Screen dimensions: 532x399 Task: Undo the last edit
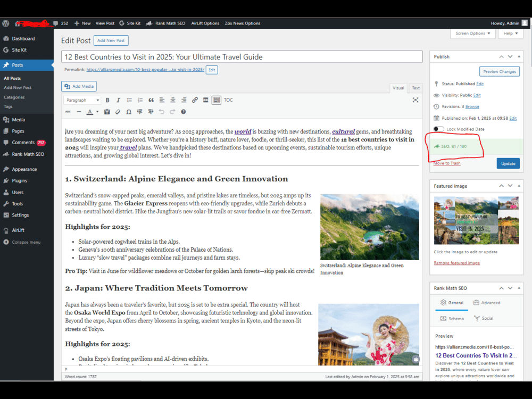click(162, 112)
